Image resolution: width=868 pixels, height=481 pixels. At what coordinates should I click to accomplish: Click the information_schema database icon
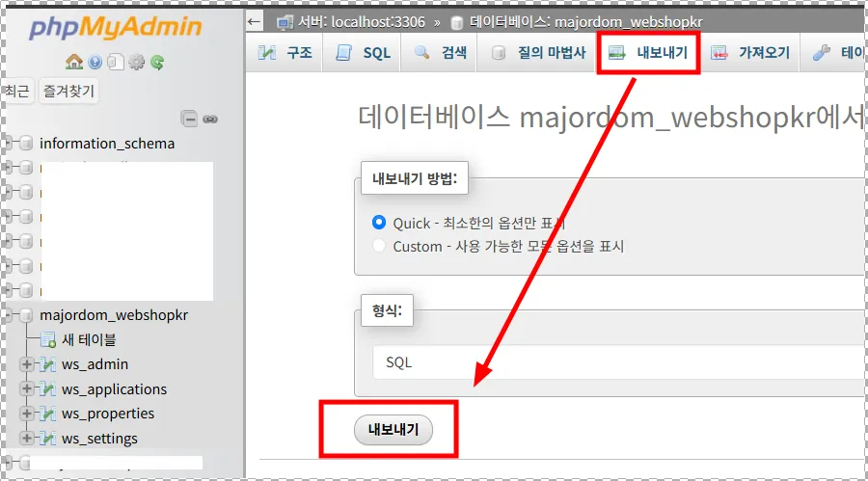point(26,144)
